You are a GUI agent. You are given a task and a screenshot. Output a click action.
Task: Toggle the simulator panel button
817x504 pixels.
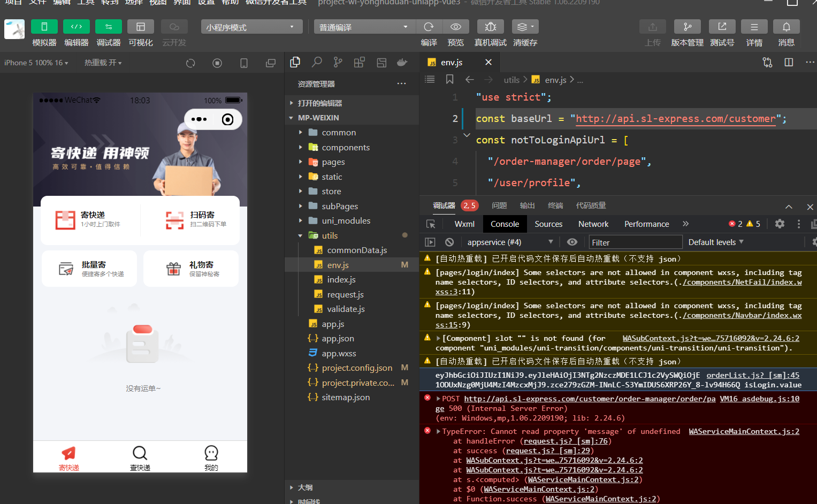pos(44,27)
